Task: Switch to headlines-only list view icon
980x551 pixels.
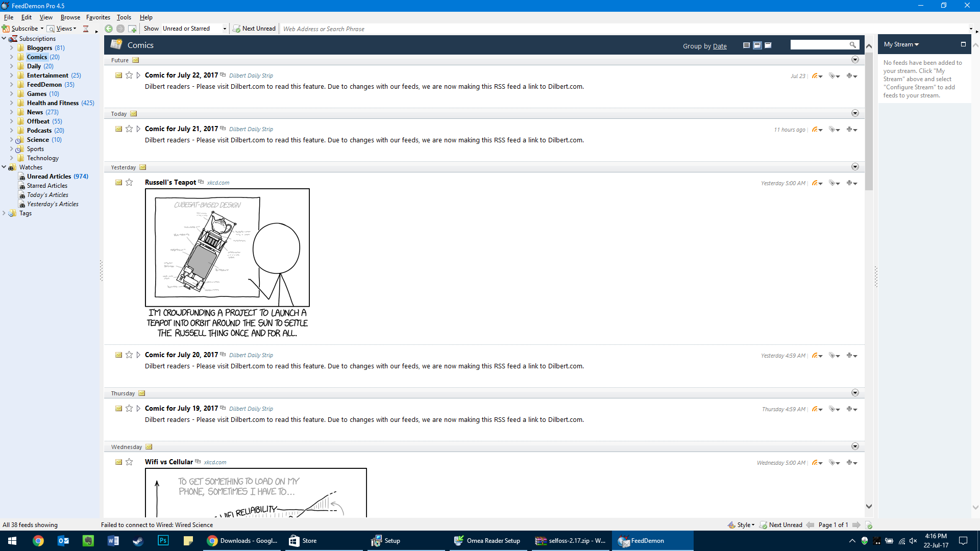Action: click(x=746, y=45)
